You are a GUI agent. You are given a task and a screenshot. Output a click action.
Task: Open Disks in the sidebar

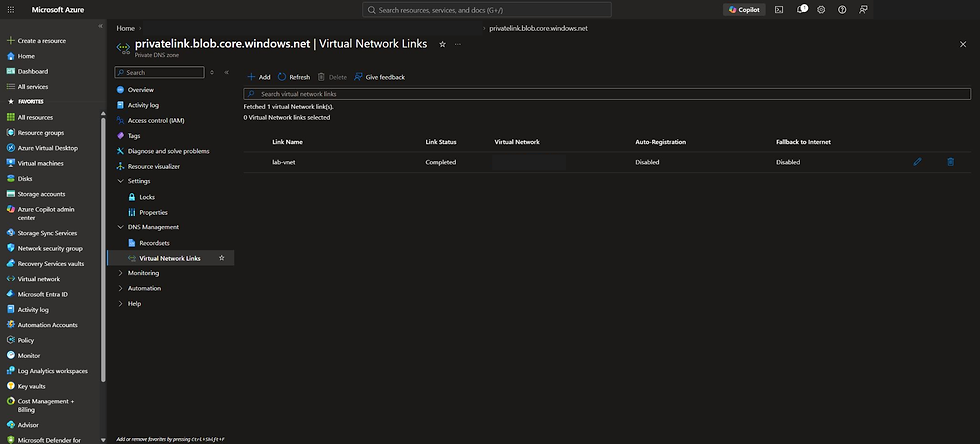(19, 179)
